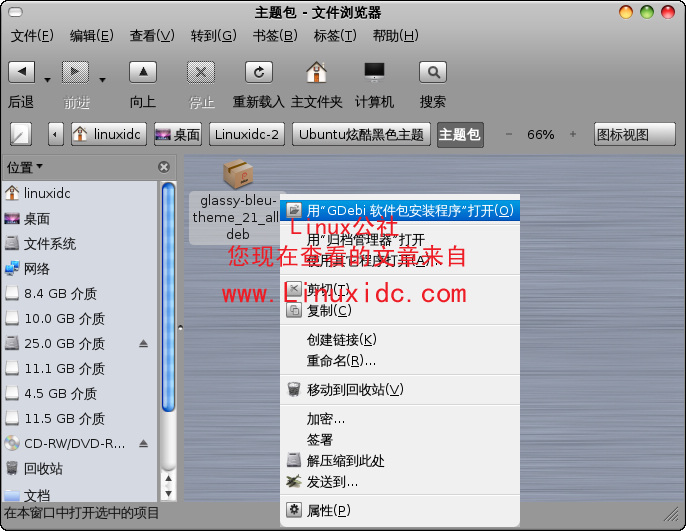Screen dimensions: 686x531
Task: Eject the CD-RW/DVD-R drive
Action: [x=144, y=444]
